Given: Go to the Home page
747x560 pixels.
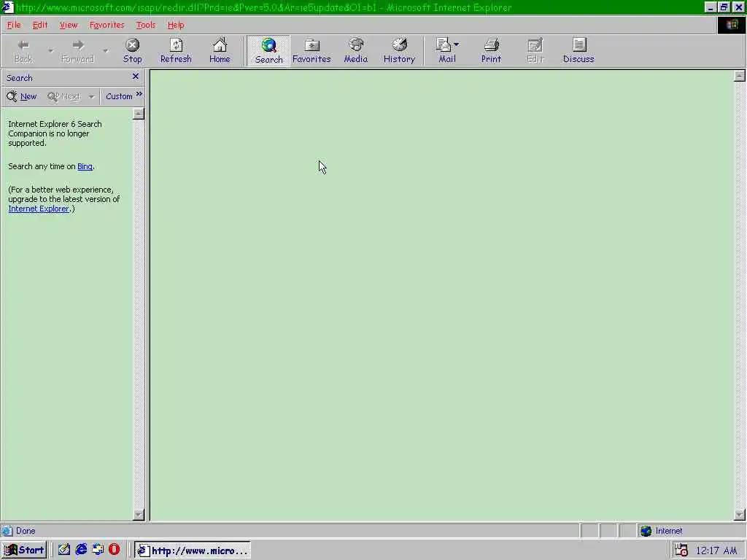Looking at the screenshot, I should pyautogui.click(x=220, y=51).
